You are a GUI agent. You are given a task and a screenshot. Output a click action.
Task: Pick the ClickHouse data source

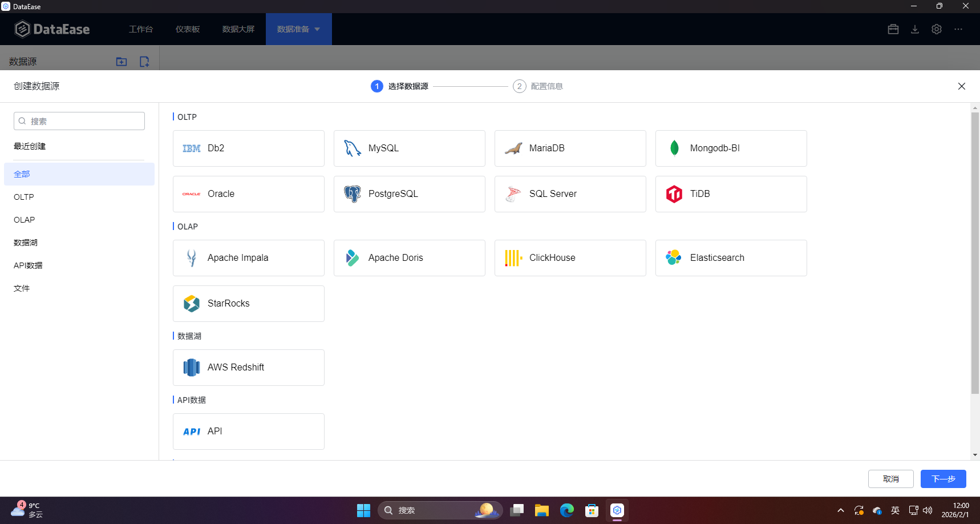point(570,258)
